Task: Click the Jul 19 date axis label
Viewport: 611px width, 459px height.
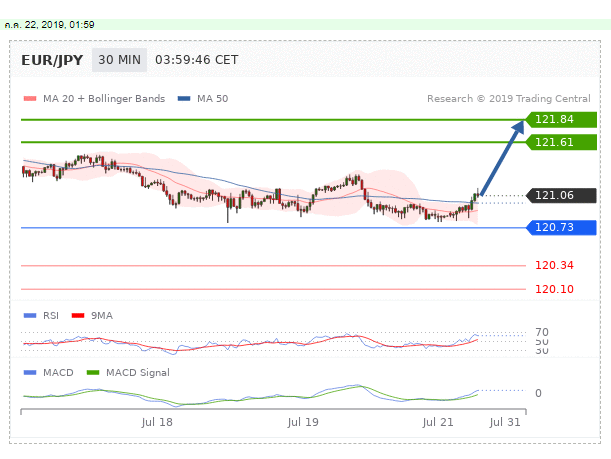Action: tap(303, 422)
